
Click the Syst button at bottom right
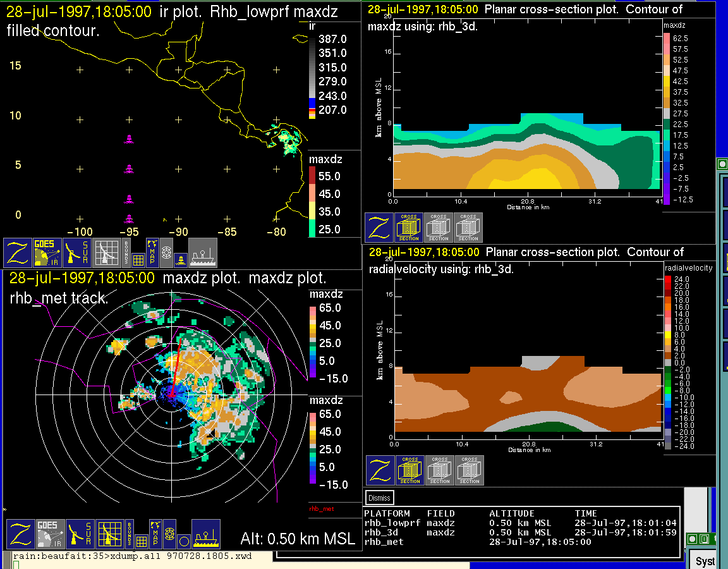pyautogui.click(x=705, y=561)
